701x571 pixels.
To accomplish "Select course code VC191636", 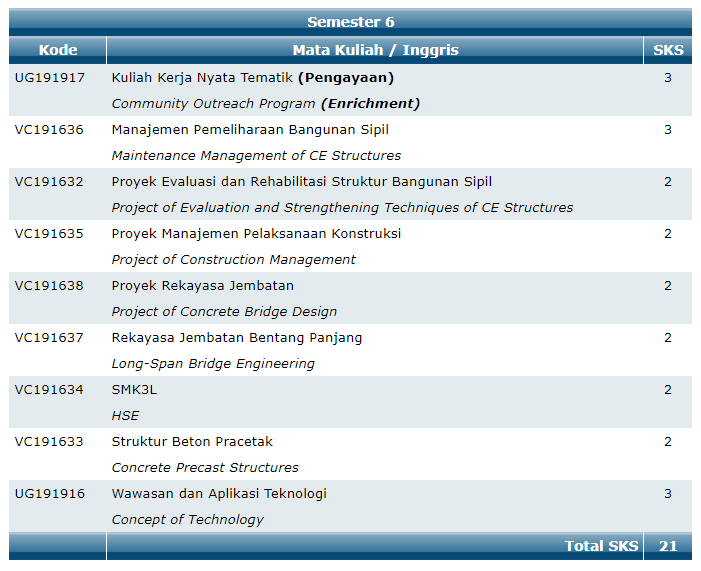I will (x=50, y=130).
